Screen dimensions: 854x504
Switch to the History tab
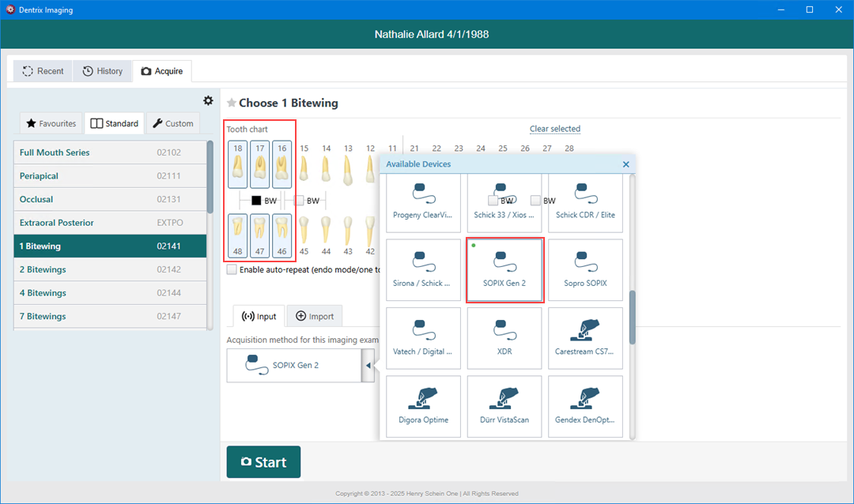click(x=103, y=71)
